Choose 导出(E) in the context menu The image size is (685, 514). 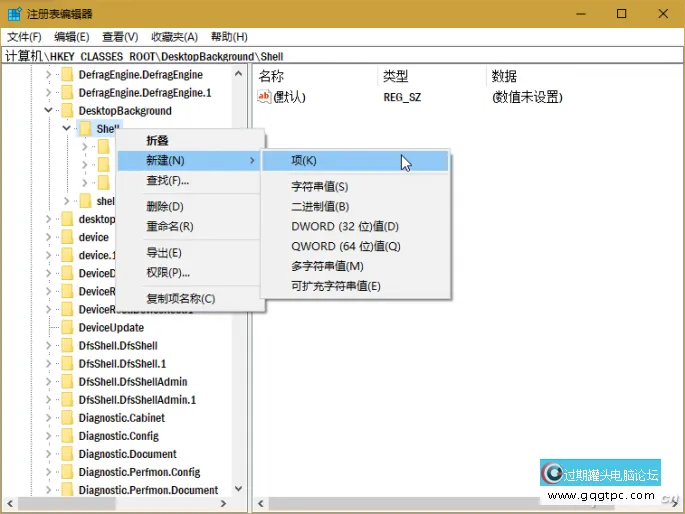(x=190, y=253)
